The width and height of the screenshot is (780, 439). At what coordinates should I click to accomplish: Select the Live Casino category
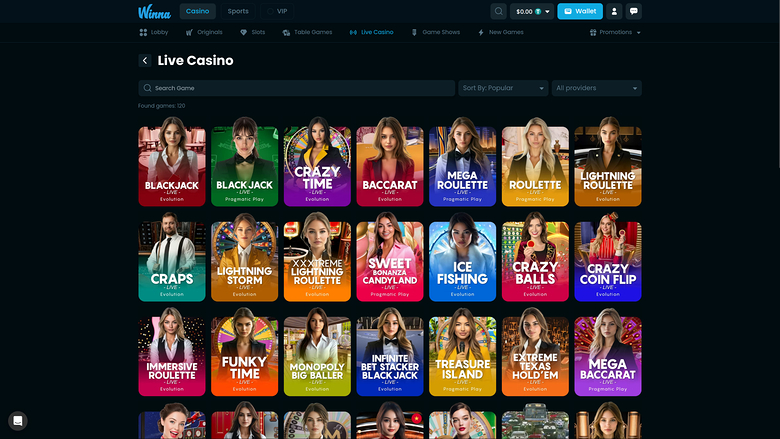point(371,32)
